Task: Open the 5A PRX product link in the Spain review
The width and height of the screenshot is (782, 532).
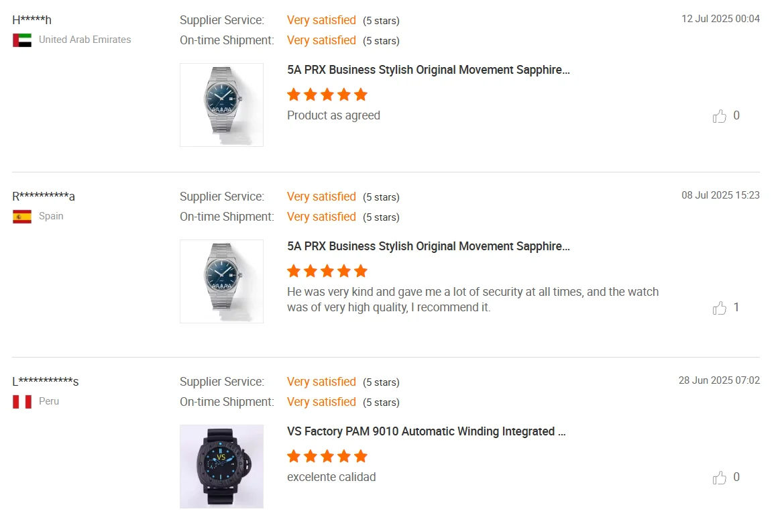Action: (x=428, y=246)
